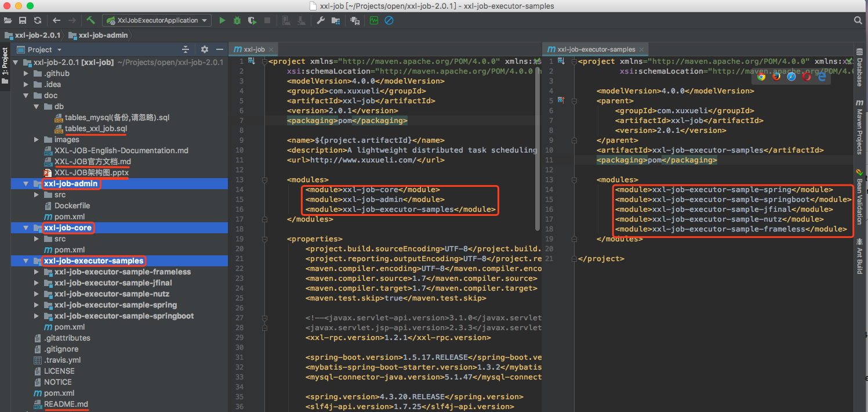Viewport: 868px width, 412px height.
Task: Click xxl-job-2.0.1 breadcrumb
Action: click(33, 35)
